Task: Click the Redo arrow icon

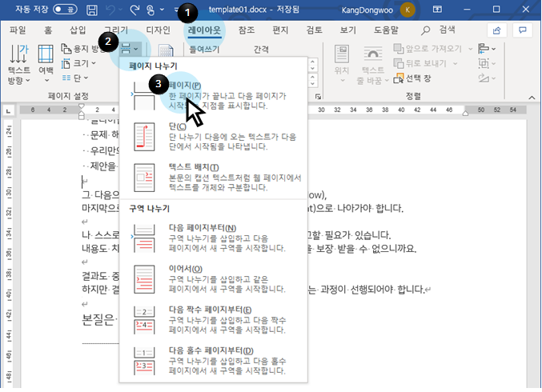Action: [134, 10]
